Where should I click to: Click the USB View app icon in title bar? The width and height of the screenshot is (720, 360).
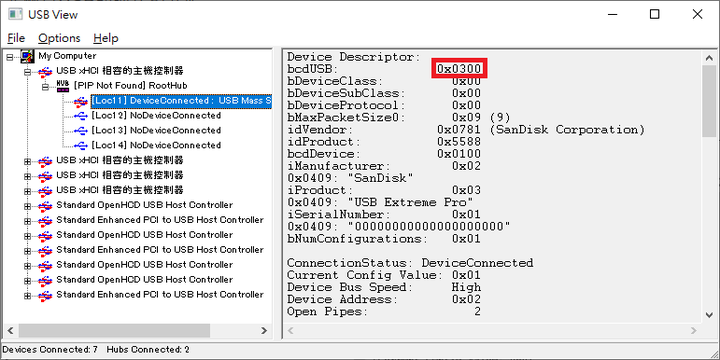[x=15, y=14]
